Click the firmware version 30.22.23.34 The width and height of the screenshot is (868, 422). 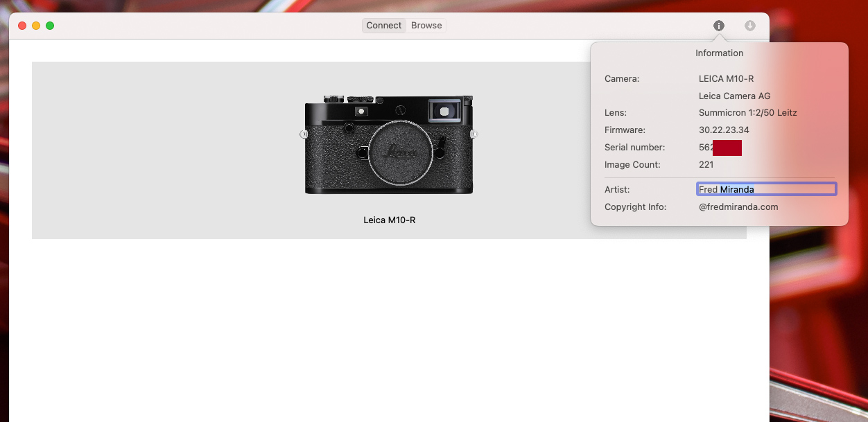tap(724, 130)
